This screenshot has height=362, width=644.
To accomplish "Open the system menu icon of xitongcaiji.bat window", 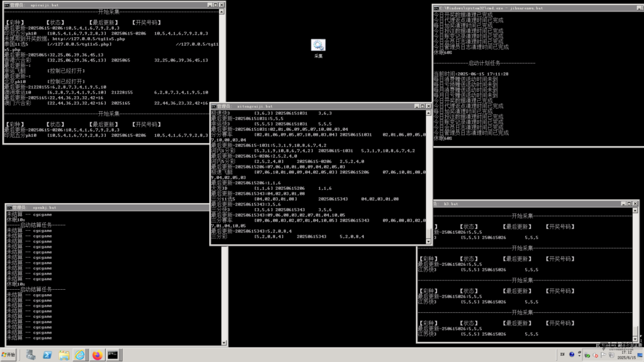I will pos(214,106).
